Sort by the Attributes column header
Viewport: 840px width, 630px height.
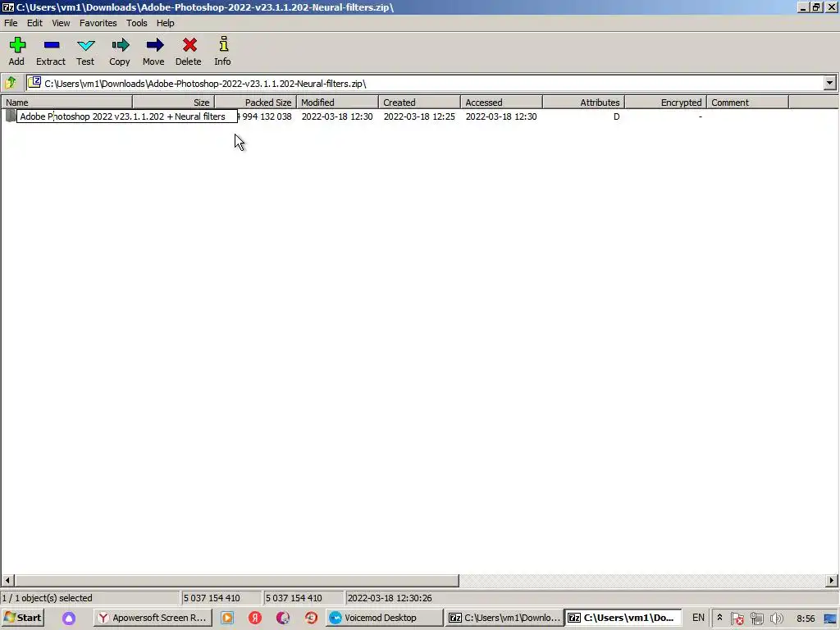pyautogui.click(x=583, y=103)
